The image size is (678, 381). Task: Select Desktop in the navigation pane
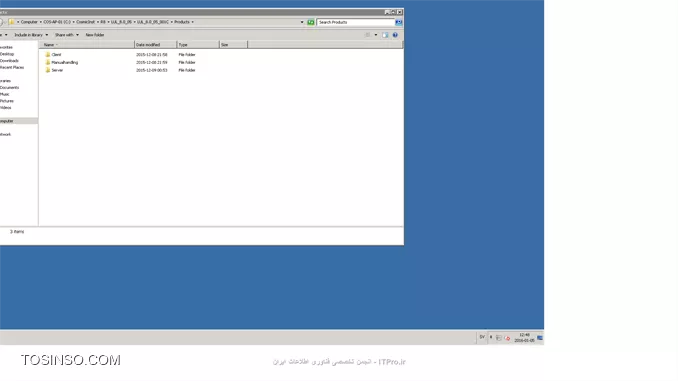coord(7,54)
